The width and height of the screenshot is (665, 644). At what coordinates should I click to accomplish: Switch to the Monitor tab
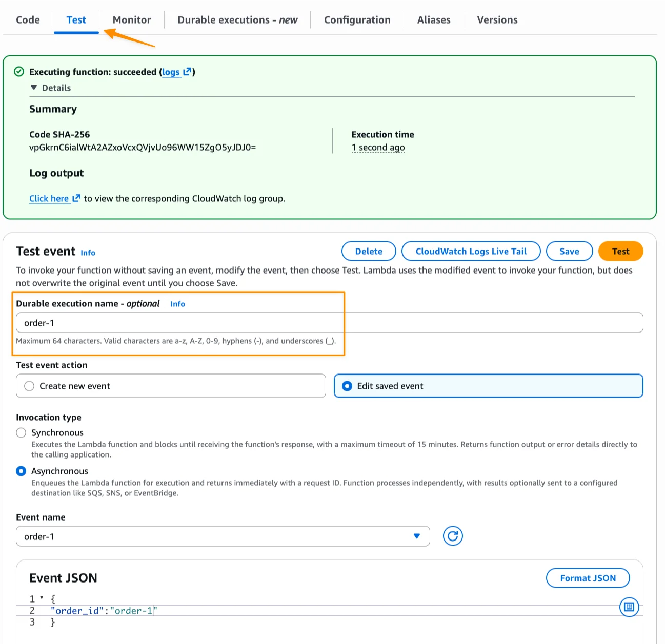[x=132, y=20]
